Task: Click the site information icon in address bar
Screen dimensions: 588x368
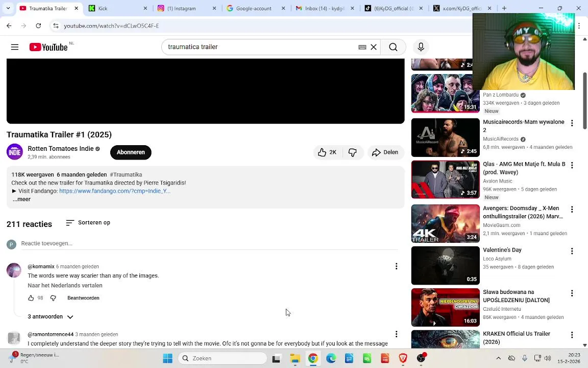Action: tap(56, 26)
